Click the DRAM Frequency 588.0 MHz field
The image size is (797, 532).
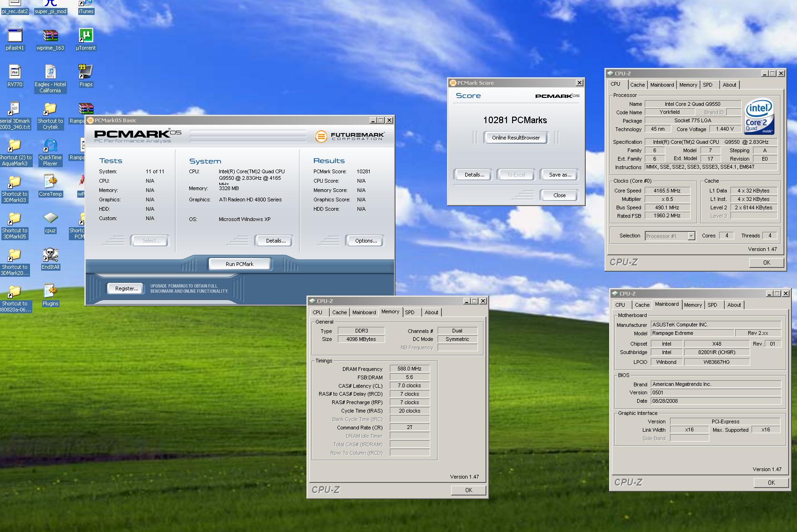tap(410, 369)
